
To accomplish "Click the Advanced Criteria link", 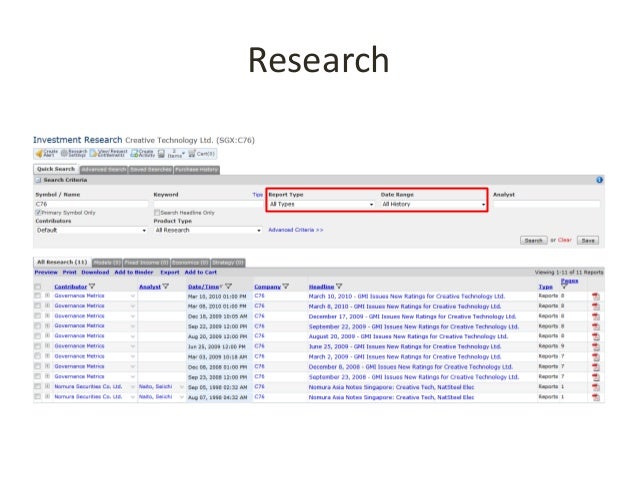I will pyautogui.click(x=295, y=230).
